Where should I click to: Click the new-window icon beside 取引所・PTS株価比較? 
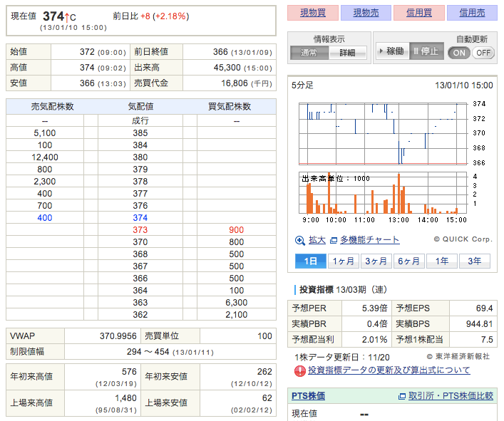[402, 397]
